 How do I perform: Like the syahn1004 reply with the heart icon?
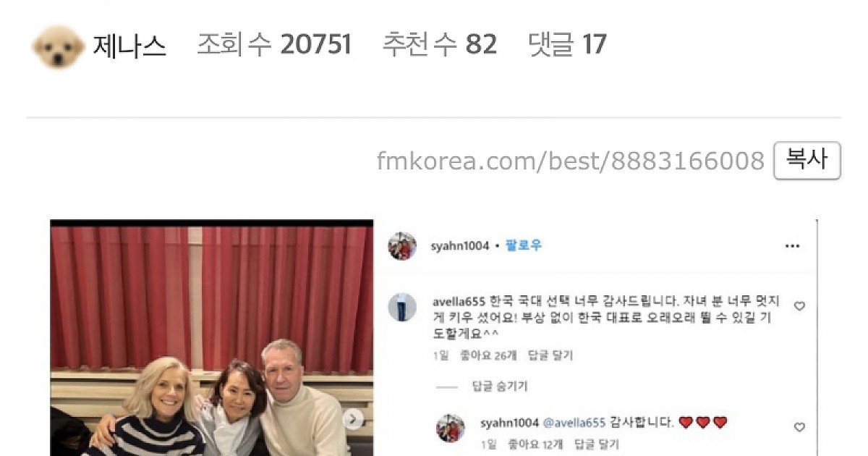(x=799, y=428)
